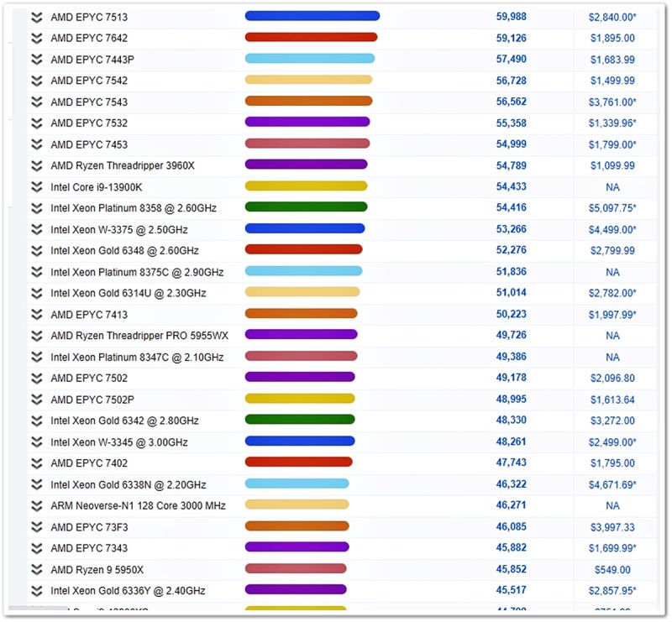
Task: Expand the AMD EPYC 7402 row chevron
Action: point(37,463)
